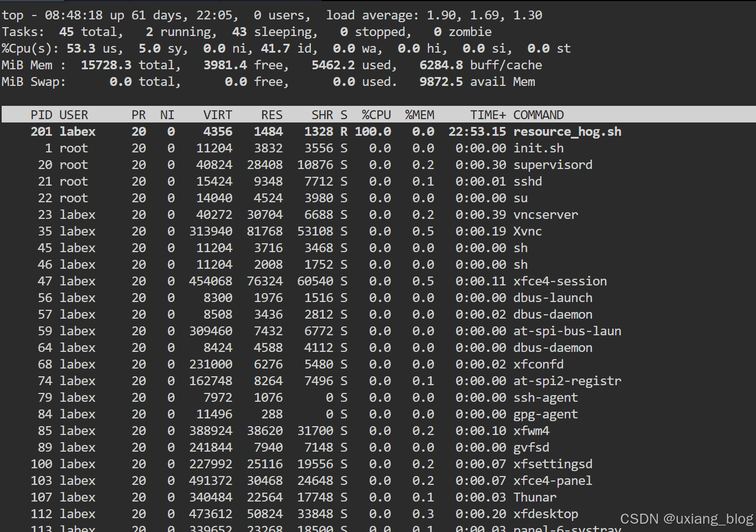
Task: Click the 6284.8 buff/cache value
Action: (441, 65)
